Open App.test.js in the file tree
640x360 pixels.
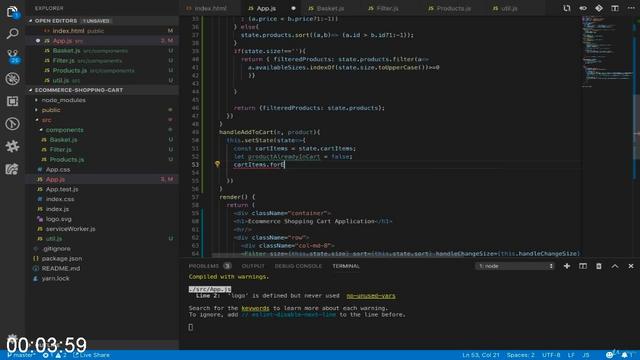pyautogui.click(x=103, y=189)
